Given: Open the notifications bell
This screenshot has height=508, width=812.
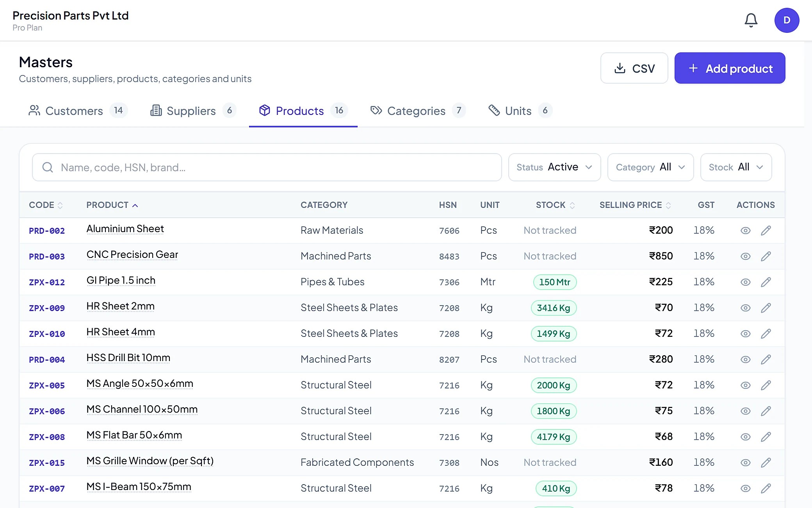Looking at the screenshot, I should point(751,20).
